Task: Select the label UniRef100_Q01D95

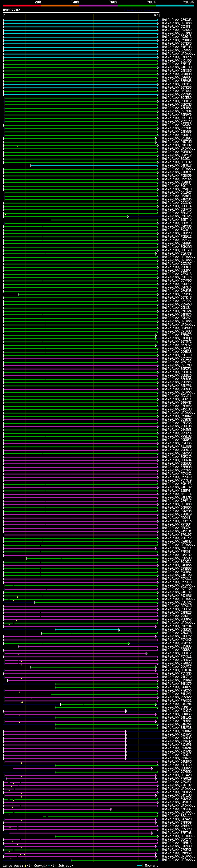Action: (x=177, y=139)
